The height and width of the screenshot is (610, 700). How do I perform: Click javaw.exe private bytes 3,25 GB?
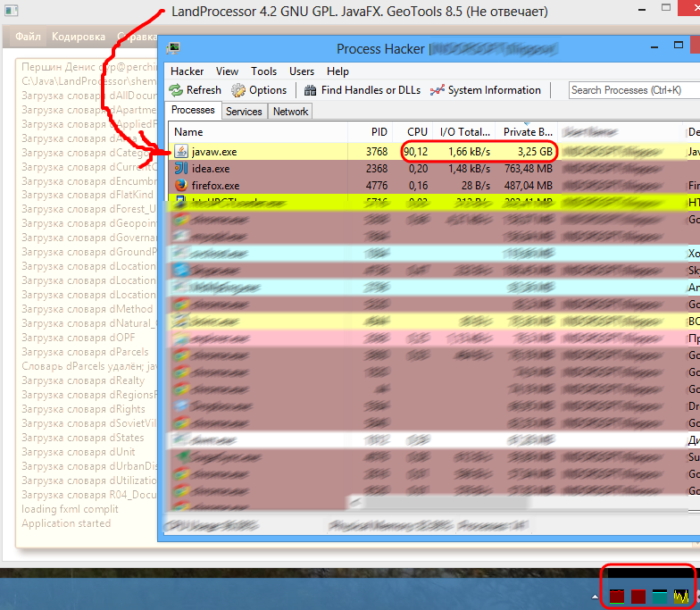(x=535, y=152)
